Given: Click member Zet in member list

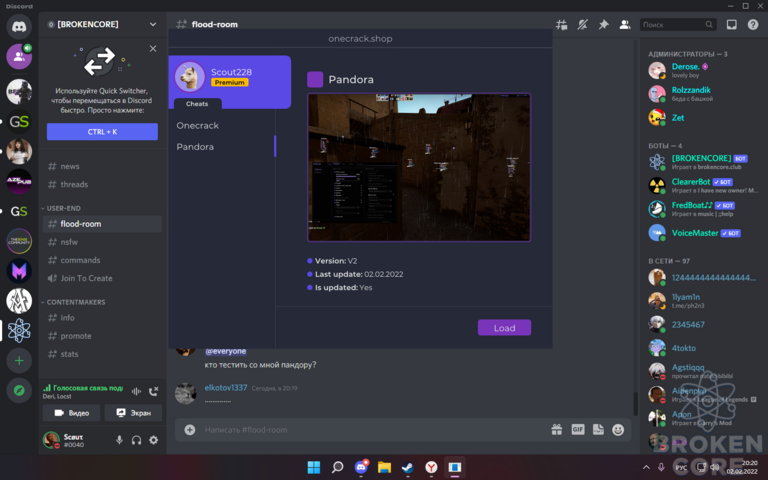Looking at the screenshot, I should [x=703, y=118].
